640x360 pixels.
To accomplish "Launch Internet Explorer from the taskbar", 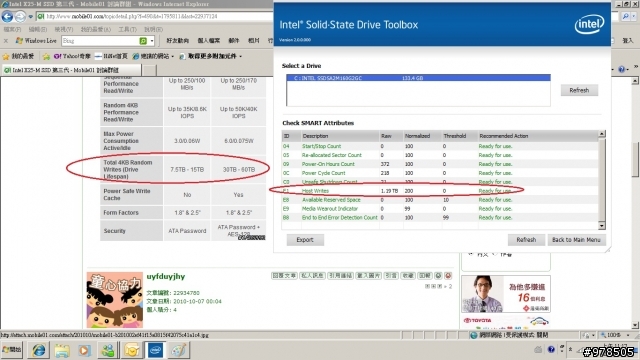I will 39,350.
